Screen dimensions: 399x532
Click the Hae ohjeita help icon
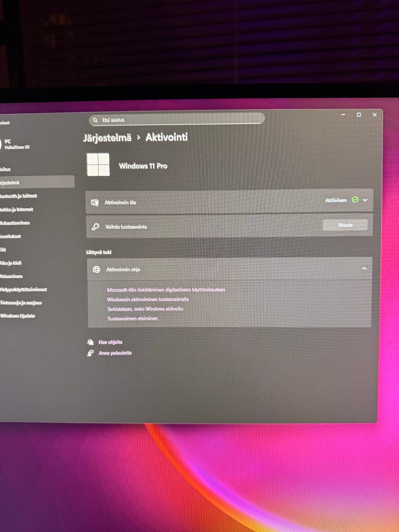[x=90, y=342]
